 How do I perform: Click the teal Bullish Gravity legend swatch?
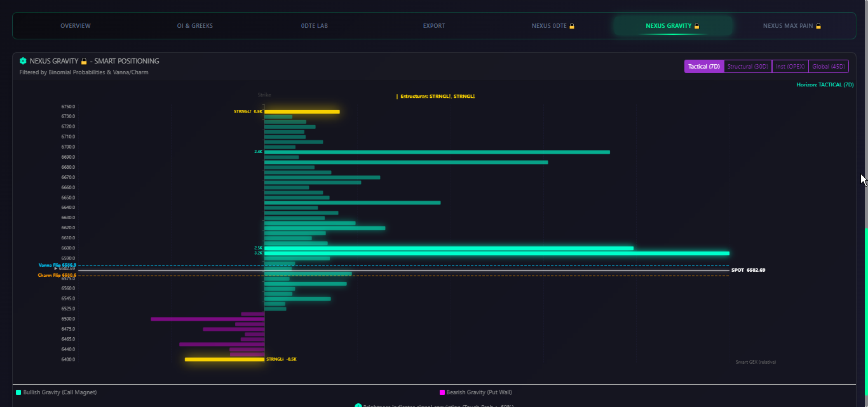[x=18, y=392]
